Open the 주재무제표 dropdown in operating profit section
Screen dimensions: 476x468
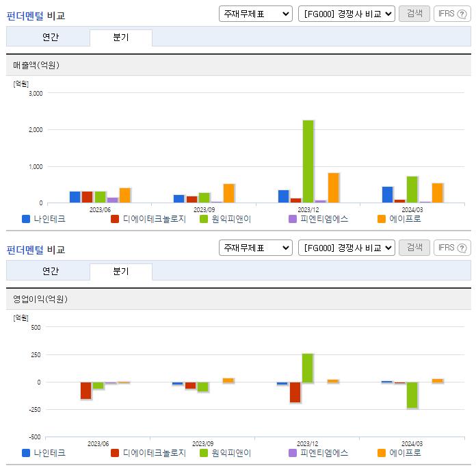[x=255, y=248]
